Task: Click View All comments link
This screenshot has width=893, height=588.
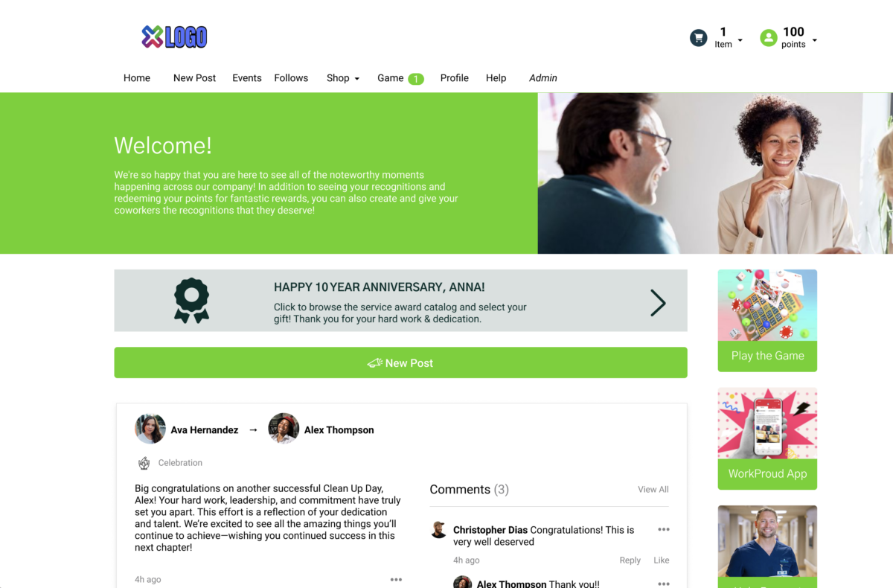Action: [653, 489]
